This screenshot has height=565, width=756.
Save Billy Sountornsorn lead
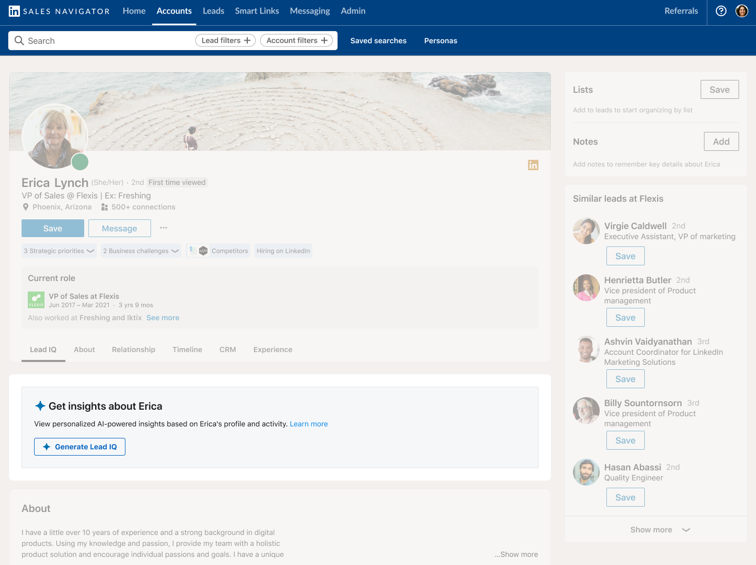coord(625,441)
